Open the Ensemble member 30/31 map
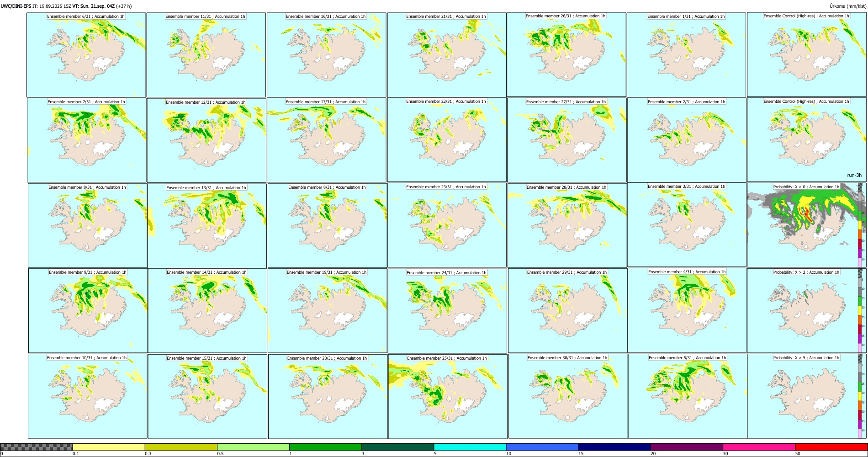The width and height of the screenshot is (868, 457). point(568,396)
